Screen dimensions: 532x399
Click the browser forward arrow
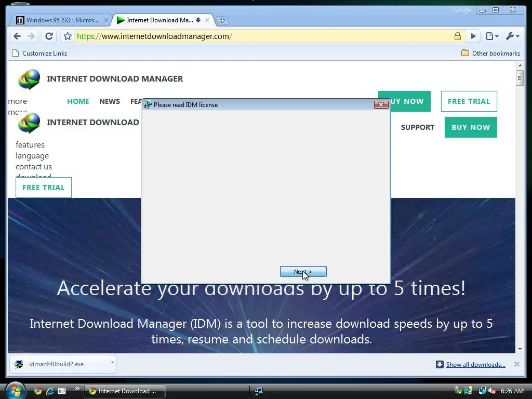[x=31, y=36]
